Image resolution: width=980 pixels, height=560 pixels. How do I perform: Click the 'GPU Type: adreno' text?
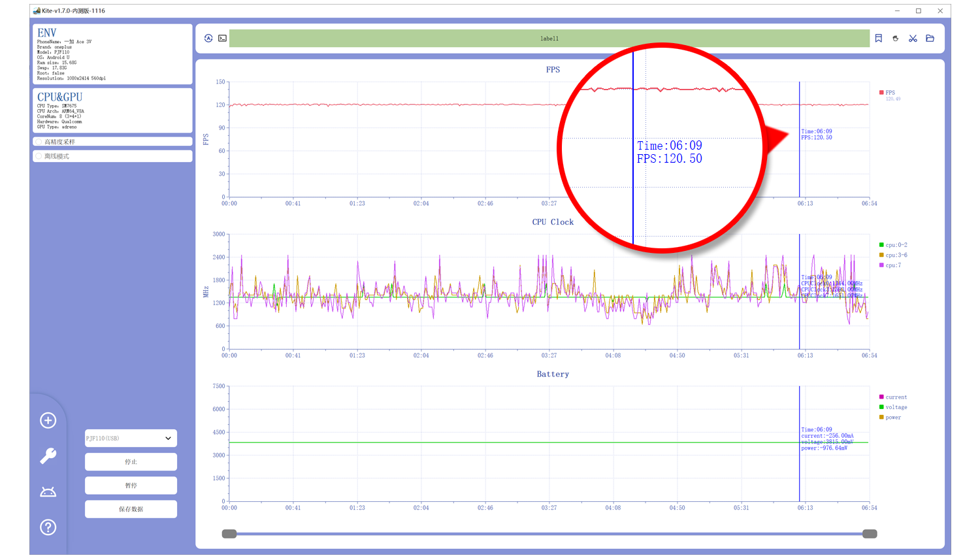[57, 127]
